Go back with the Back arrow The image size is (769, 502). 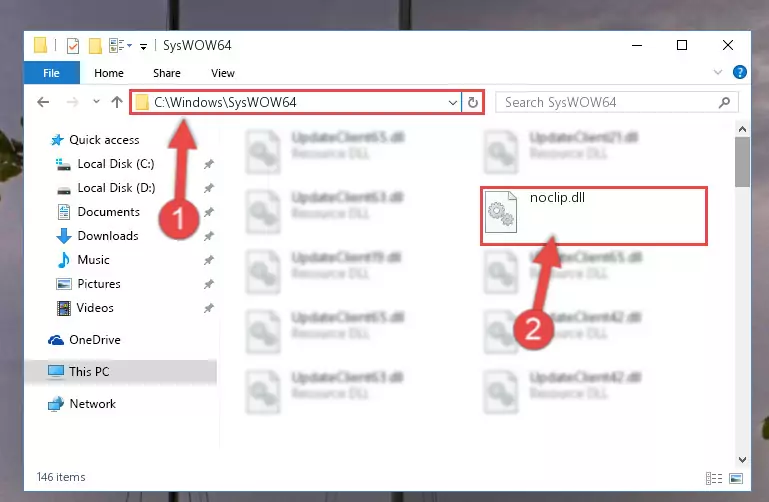point(43,102)
